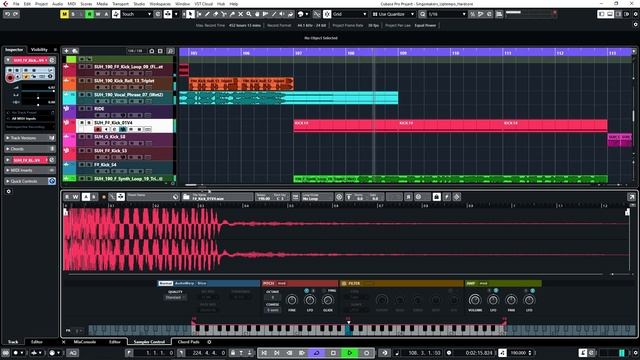Open the Use Quantize grid type dropdown
Viewport: 640px width, 360px height.
point(393,14)
